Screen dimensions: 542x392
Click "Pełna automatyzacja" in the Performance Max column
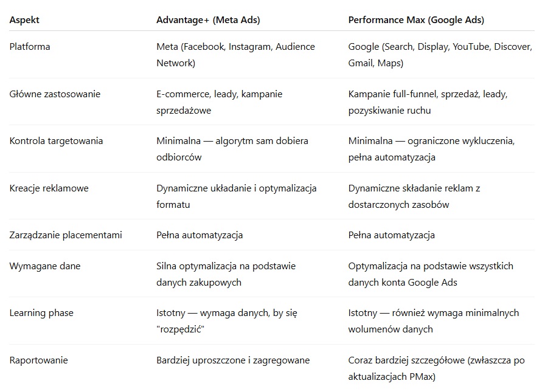click(391, 235)
